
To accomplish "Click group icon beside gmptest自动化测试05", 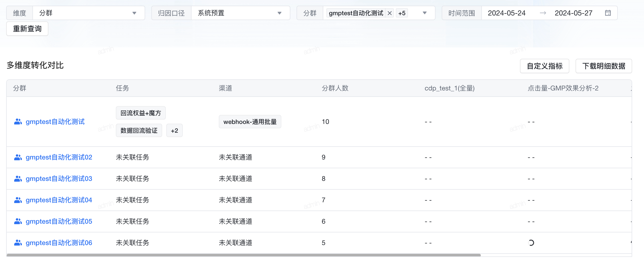I will (18, 221).
